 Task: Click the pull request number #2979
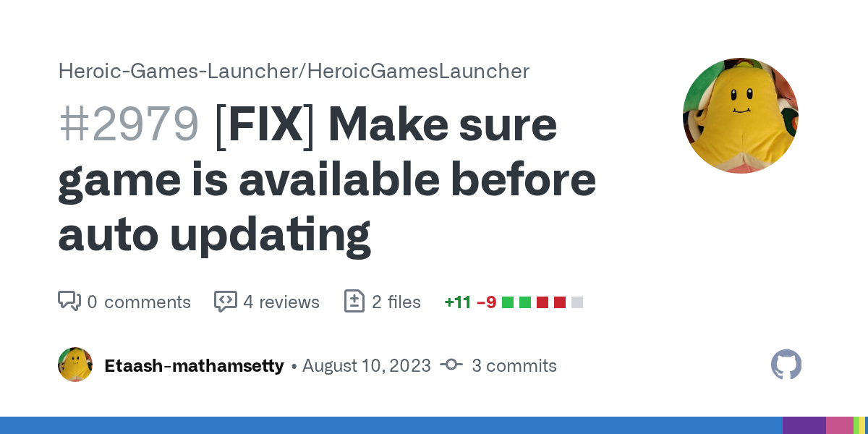tap(129, 124)
